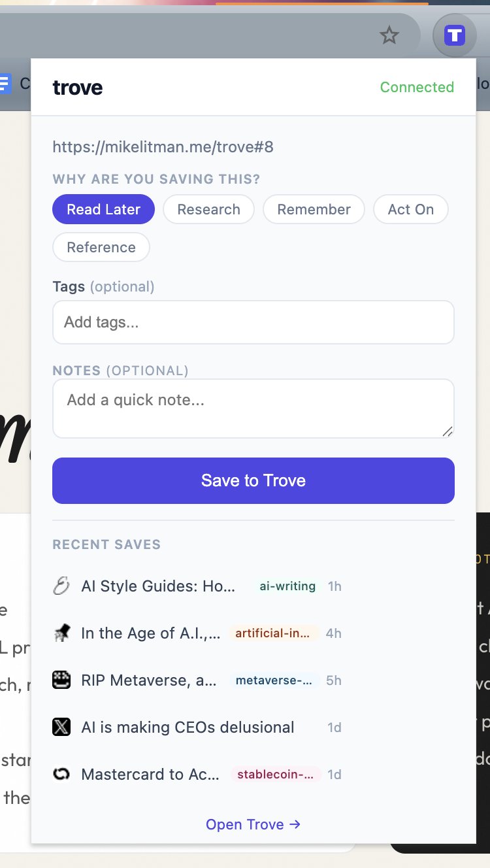Viewport: 490px width, 868px height.
Task: Click the bookmark star in the address bar
Action: click(389, 36)
